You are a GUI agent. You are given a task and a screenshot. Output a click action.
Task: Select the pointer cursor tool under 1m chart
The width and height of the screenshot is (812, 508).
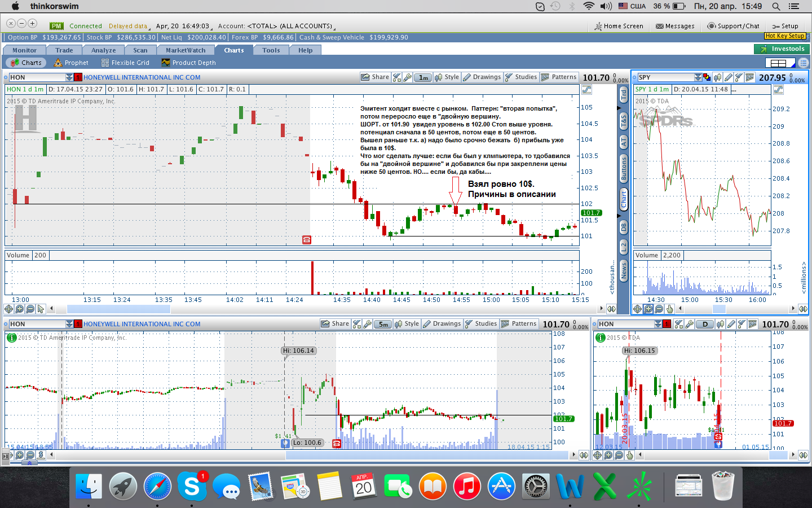41,309
